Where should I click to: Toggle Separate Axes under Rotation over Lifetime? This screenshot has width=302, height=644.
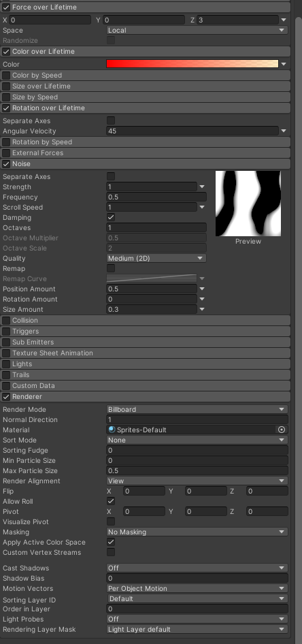click(x=111, y=120)
